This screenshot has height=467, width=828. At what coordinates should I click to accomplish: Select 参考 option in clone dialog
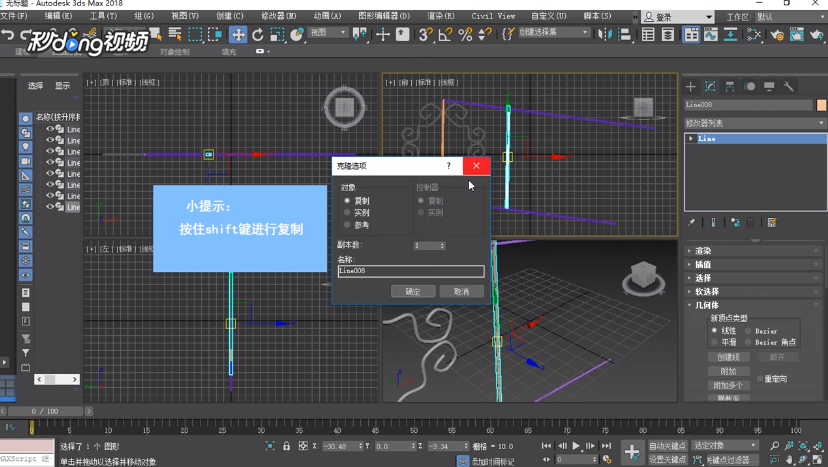point(347,225)
